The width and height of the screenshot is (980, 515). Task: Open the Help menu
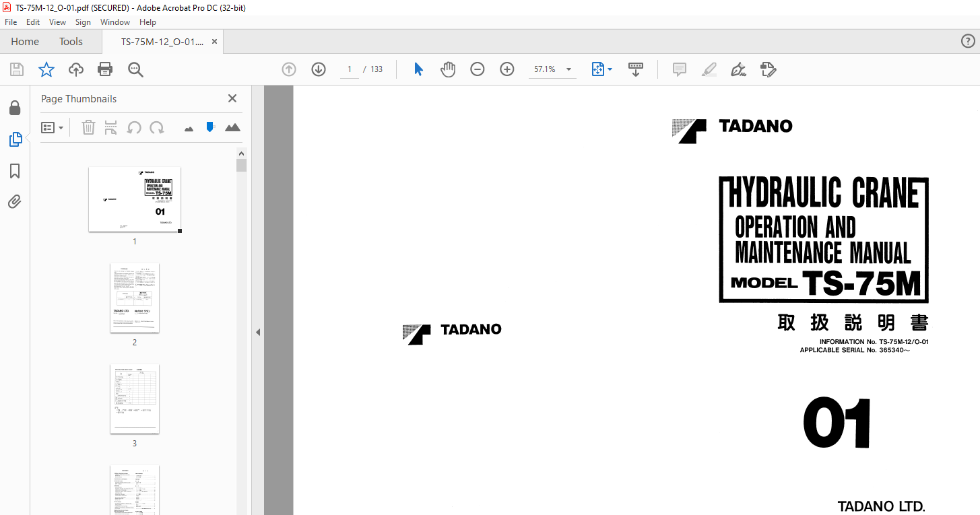pos(148,22)
